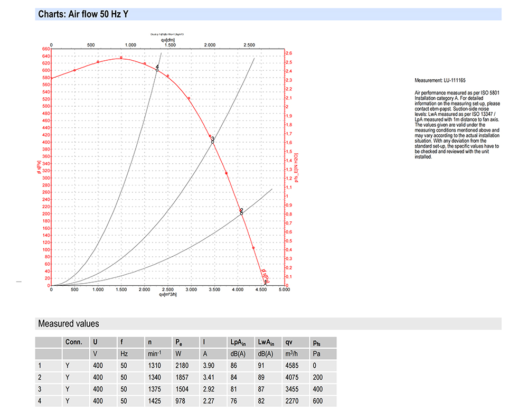Select the speed value 1425 in the table
Image resolution: width=528 pixels, height=420 pixels.
point(154,402)
